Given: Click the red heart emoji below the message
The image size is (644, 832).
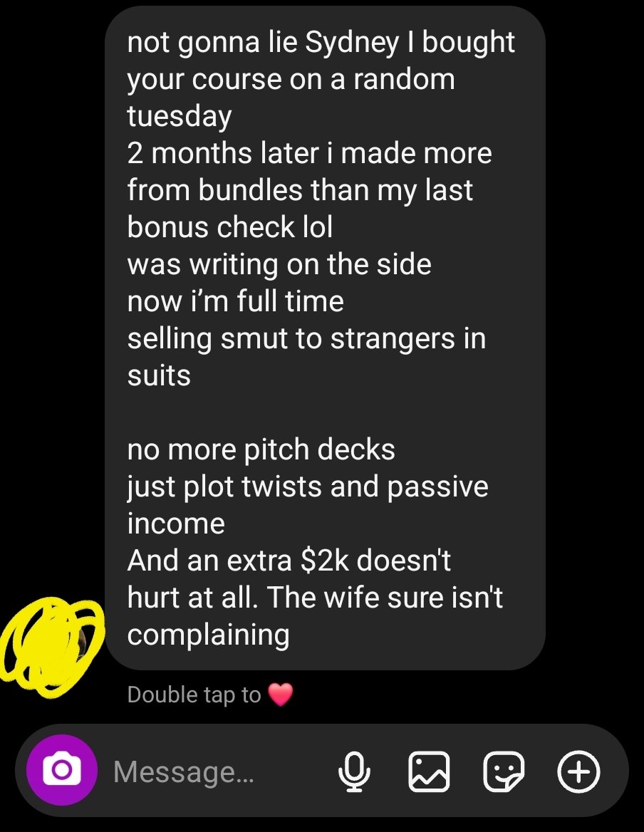Looking at the screenshot, I should 281,694.
